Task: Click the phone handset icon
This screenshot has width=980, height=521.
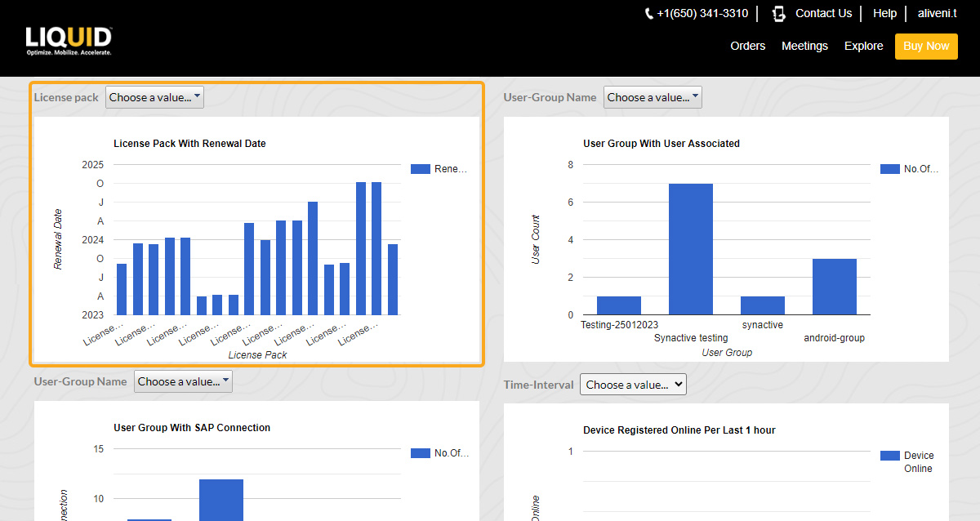Action: pyautogui.click(x=649, y=14)
